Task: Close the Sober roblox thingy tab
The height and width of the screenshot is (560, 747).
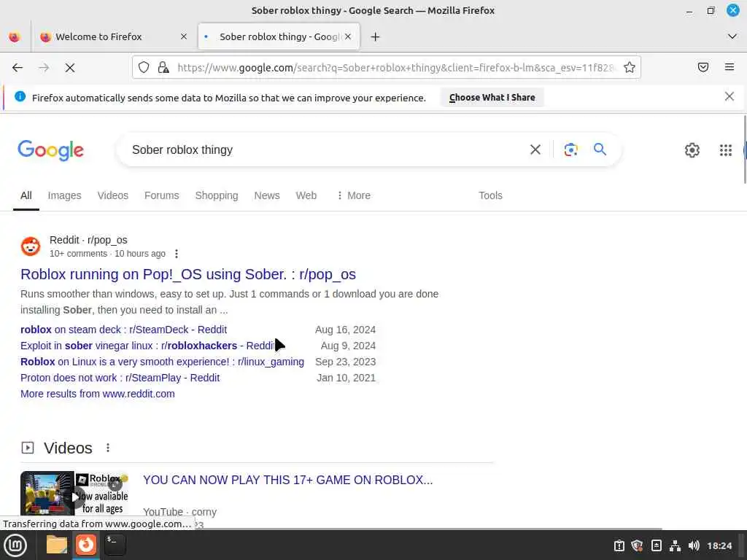Action: pyautogui.click(x=348, y=36)
